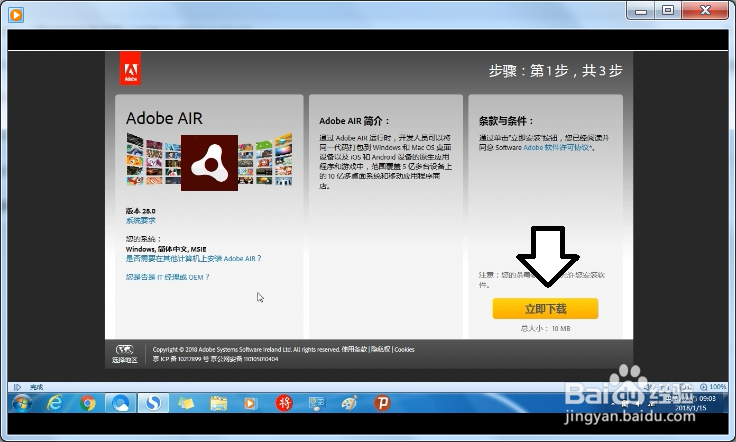Open the Windows Start menu orb
Screen dimensions: 736x442
tap(22, 403)
